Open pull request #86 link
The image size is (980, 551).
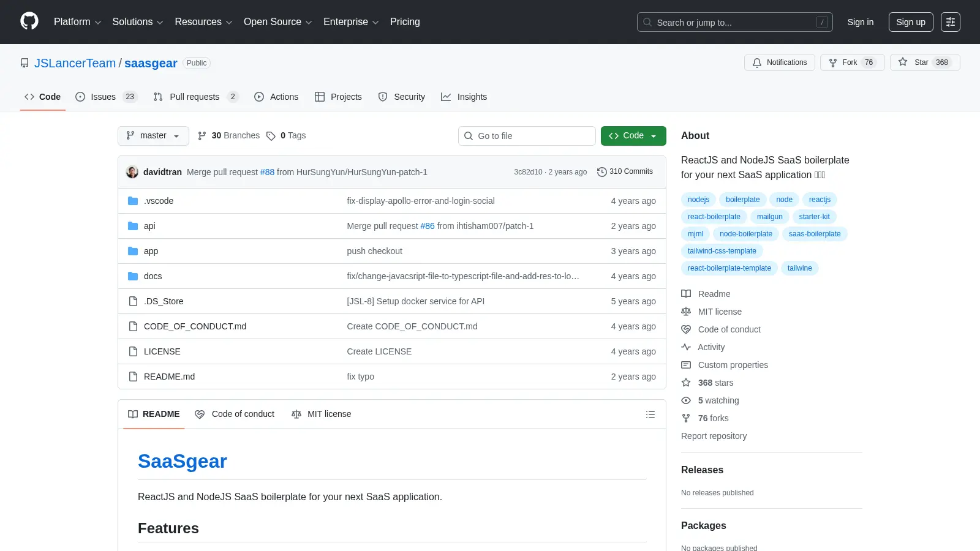pos(428,226)
